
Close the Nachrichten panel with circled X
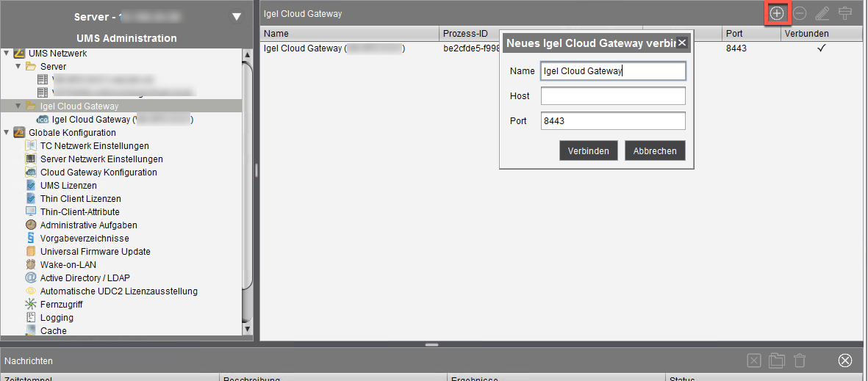pos(844,361)
